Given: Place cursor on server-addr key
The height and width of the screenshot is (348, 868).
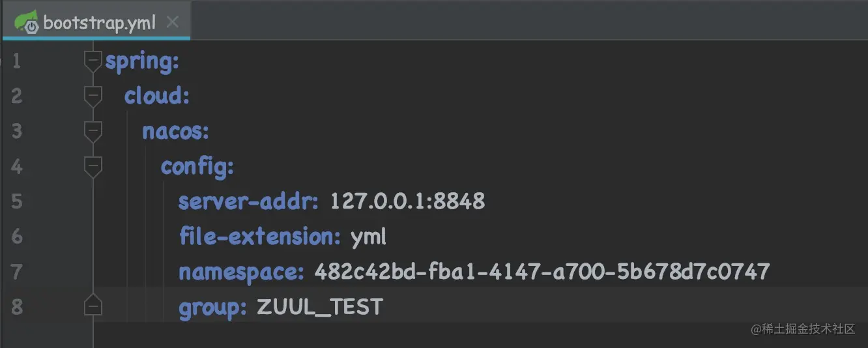Looking at the screenshot, I should pyautogui.click(x=249, y=201).
